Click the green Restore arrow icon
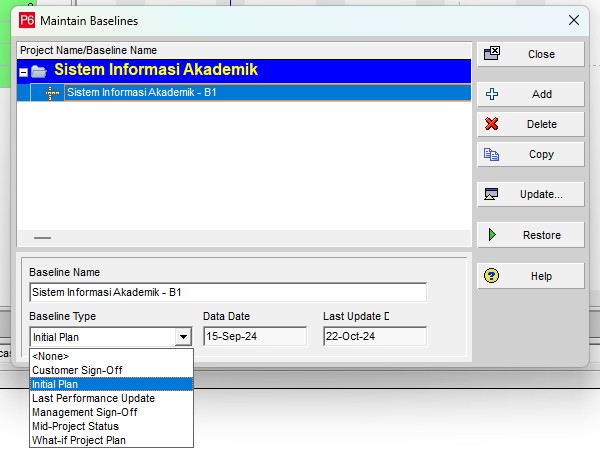This screenshot has width=600, height=455. (492, 235)
